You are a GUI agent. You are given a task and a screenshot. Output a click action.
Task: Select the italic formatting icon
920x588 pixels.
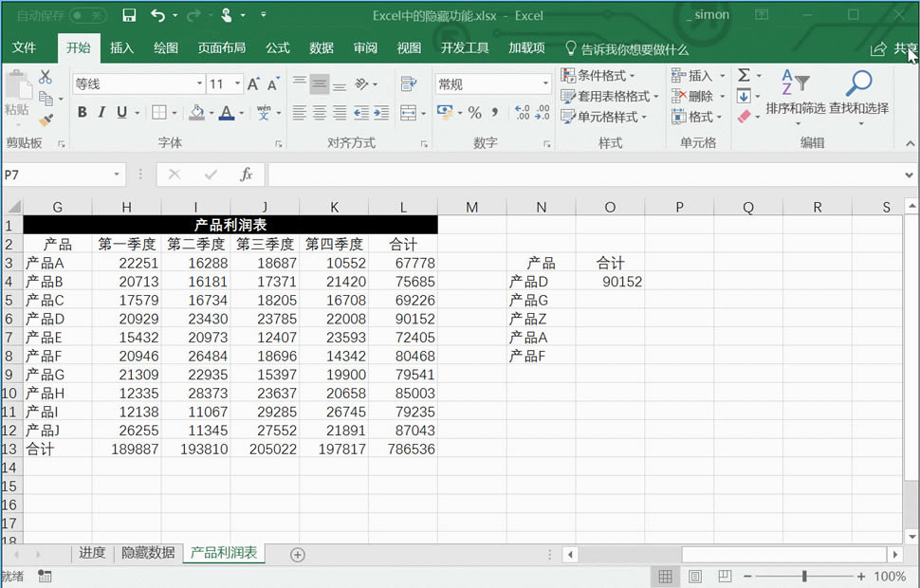click(101, 112)
